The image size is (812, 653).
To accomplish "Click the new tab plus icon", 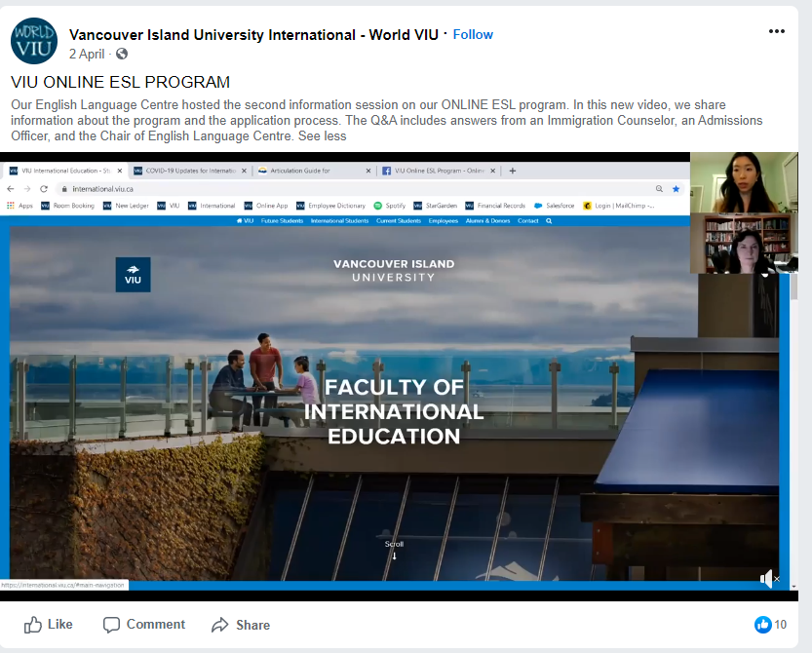I will click(x=513, y=171).
